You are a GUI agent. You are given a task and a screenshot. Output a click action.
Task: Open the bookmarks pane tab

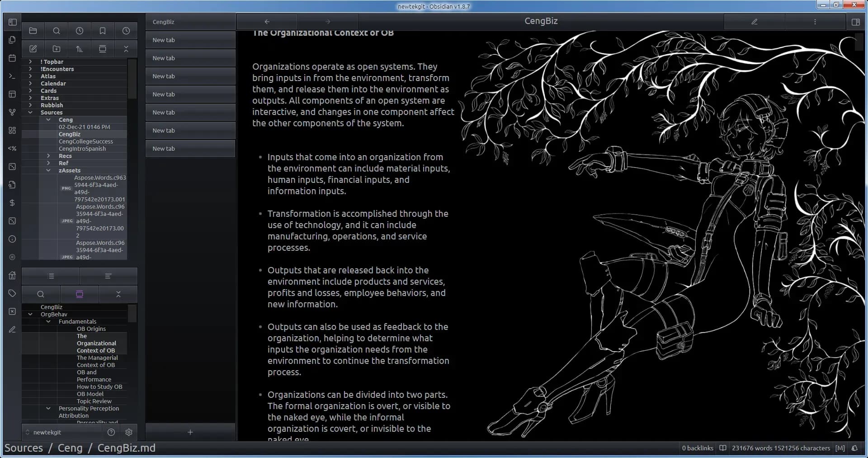click(x=103, y=31)
